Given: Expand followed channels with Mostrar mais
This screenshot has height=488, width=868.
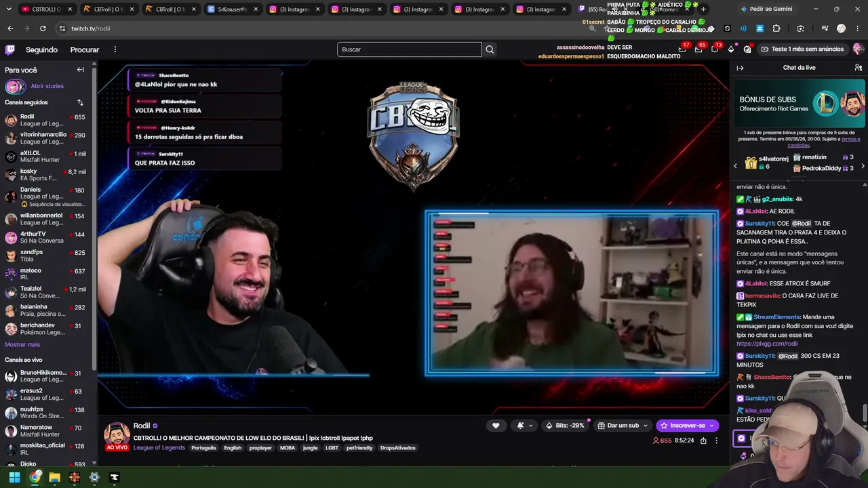Looking at the screenshot, I should [22, 344].
